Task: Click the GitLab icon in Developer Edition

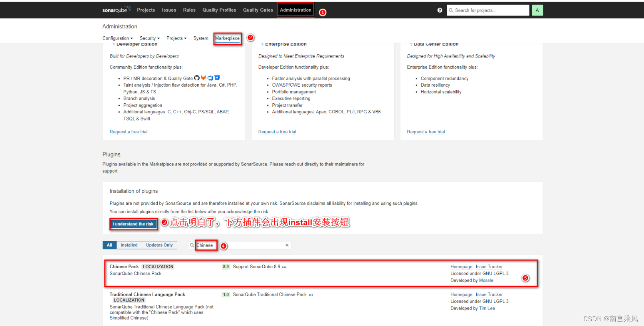Action: (204, 78)
